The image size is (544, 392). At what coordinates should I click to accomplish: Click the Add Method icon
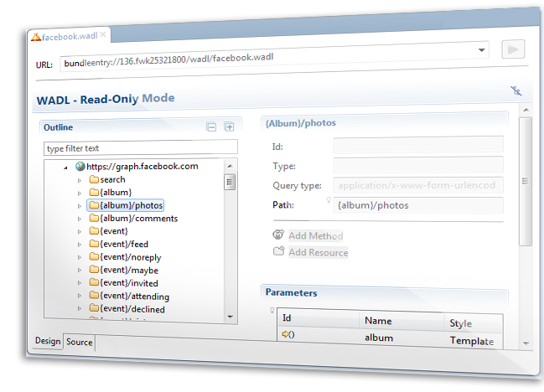point(278,235)
